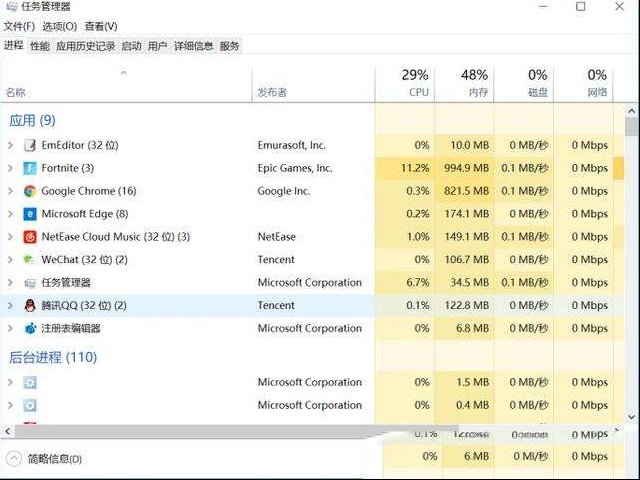Click the 简略信息 collapse arrow icon
The height and width of the screenshot is (480, 640).
pos(13,459)
